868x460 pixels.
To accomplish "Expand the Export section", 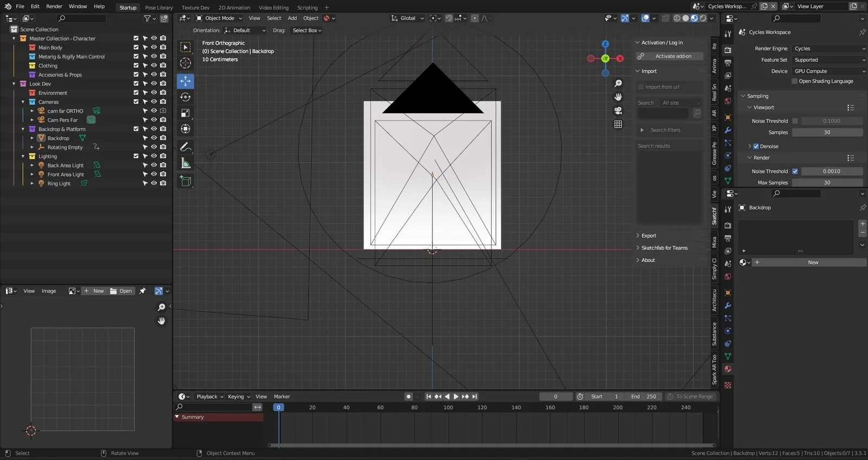I will pos(649,236).
